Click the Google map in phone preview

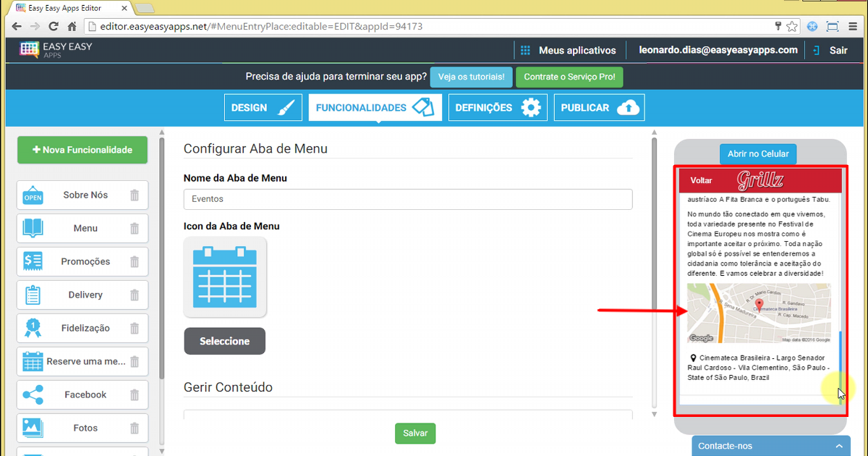point(758,313)
